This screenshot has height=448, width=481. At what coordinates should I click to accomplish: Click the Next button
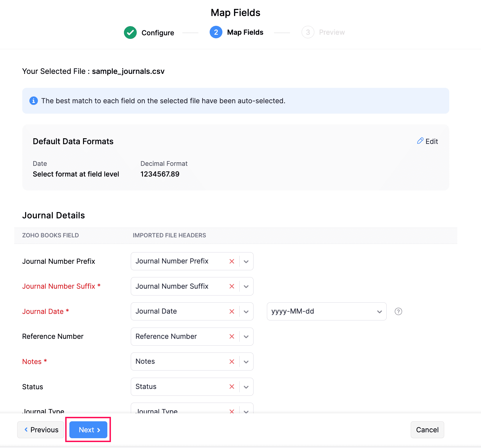click(88, 430)
